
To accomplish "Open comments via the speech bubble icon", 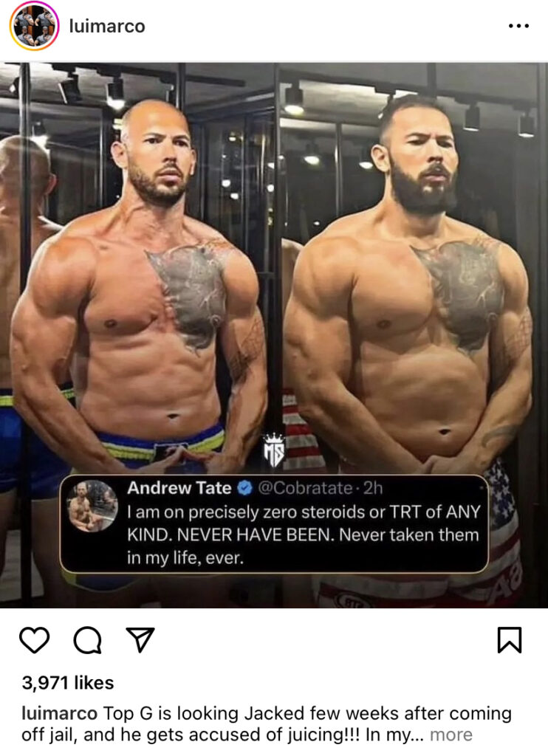I will [87, 640].
